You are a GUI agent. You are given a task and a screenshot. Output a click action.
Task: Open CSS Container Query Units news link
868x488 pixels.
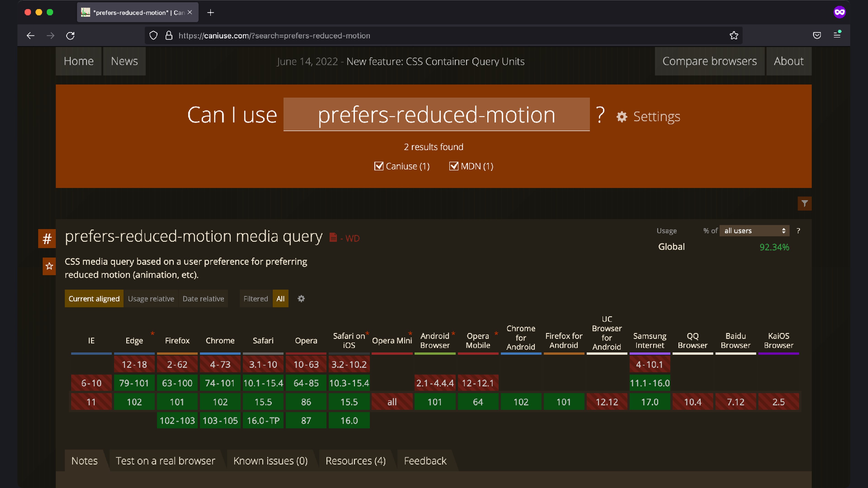[x=435, y=61]
